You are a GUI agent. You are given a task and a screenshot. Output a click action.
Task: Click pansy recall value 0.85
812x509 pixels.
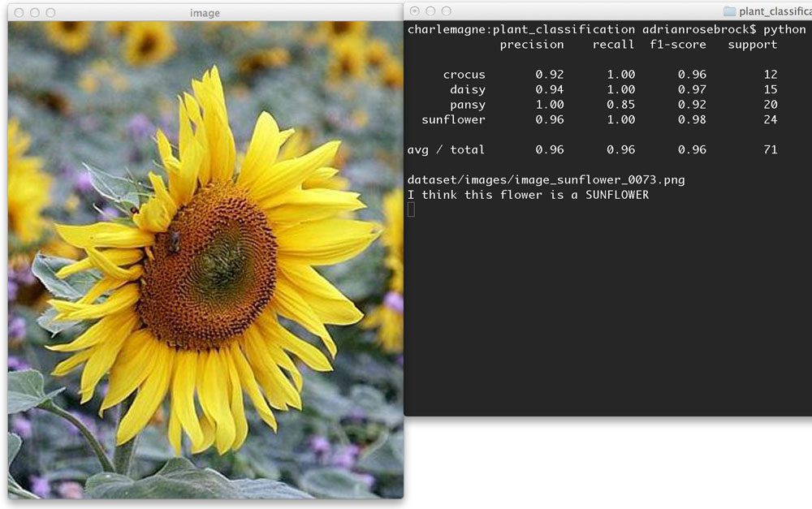pos(621,105)
